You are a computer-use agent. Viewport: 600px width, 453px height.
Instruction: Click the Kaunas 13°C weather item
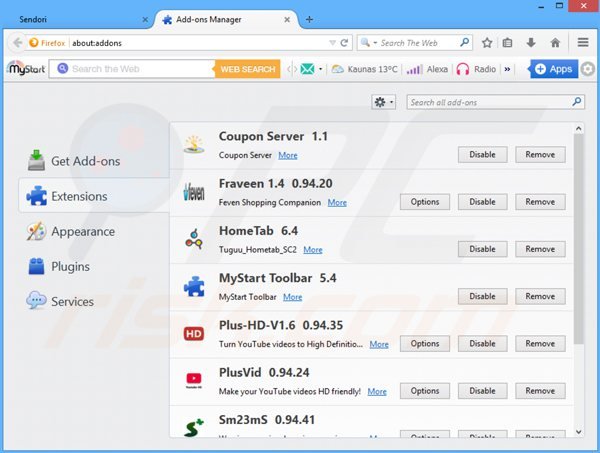coord(364,69)
